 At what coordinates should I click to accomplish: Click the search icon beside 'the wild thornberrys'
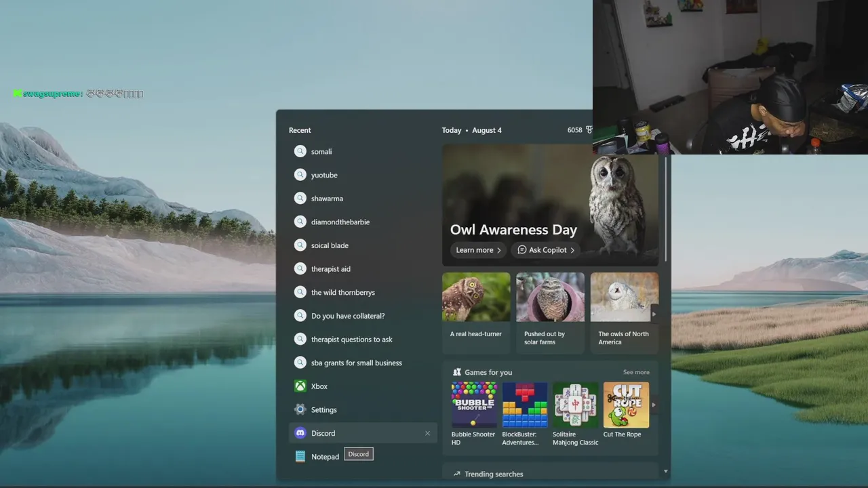(300, 292)
